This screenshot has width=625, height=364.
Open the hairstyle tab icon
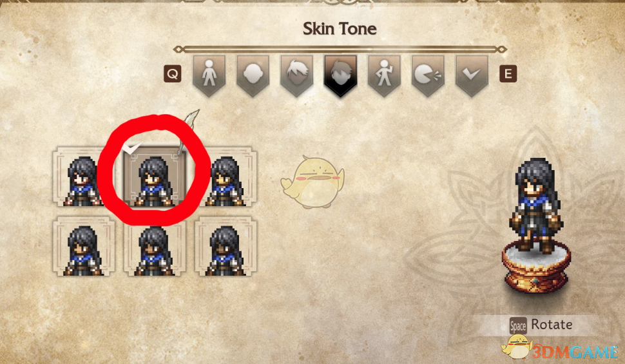[296, 76]
